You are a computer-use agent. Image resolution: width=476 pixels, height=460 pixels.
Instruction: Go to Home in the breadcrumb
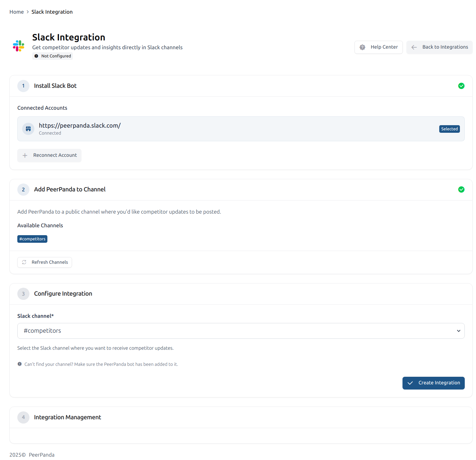pos(16,12)
